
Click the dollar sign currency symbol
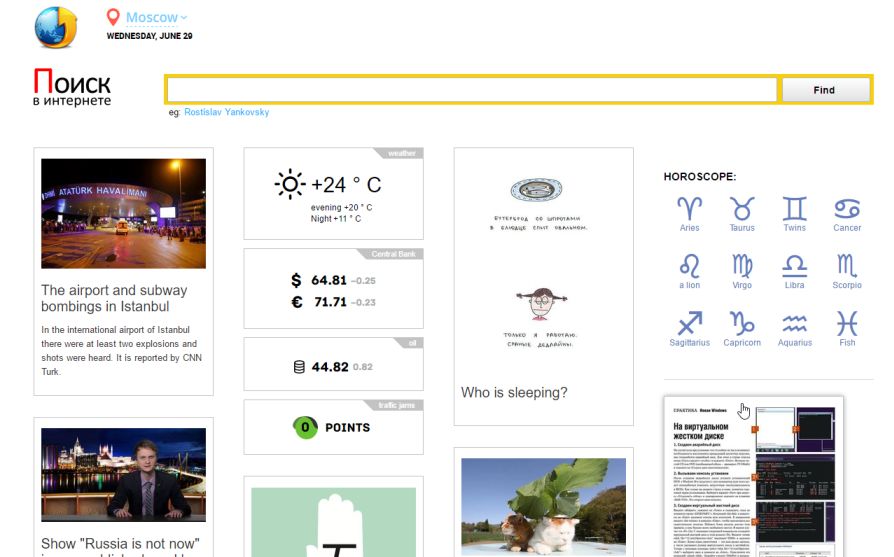coord(296,280)
